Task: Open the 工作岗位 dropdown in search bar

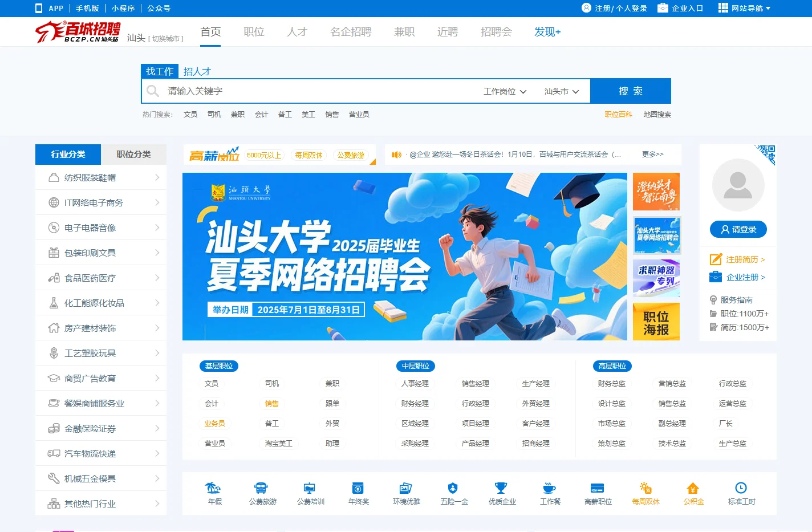Action: (505, 91)
